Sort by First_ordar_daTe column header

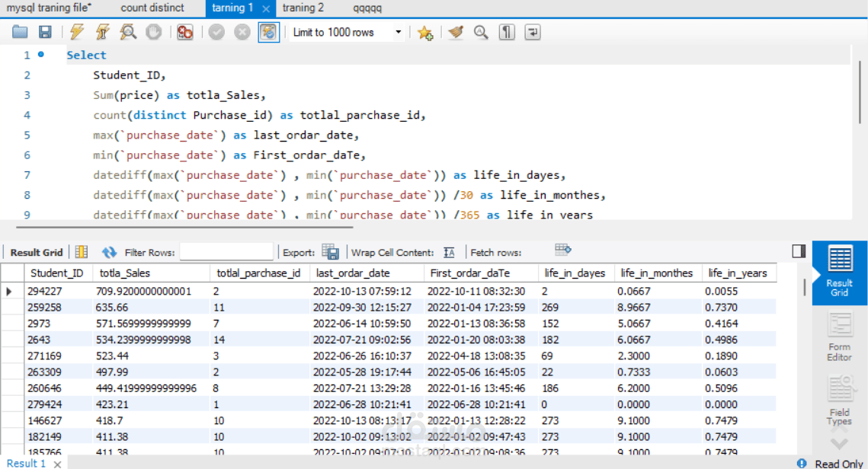tap(481, 273)
